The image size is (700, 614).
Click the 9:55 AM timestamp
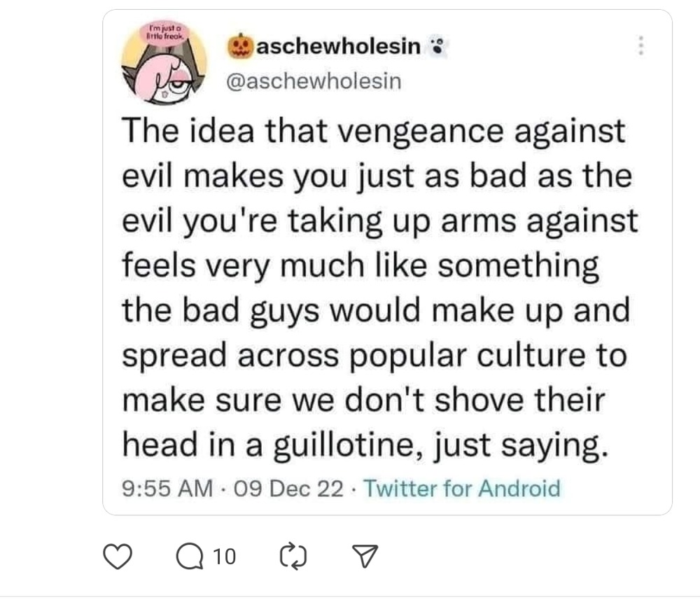[x=167, y=488]
